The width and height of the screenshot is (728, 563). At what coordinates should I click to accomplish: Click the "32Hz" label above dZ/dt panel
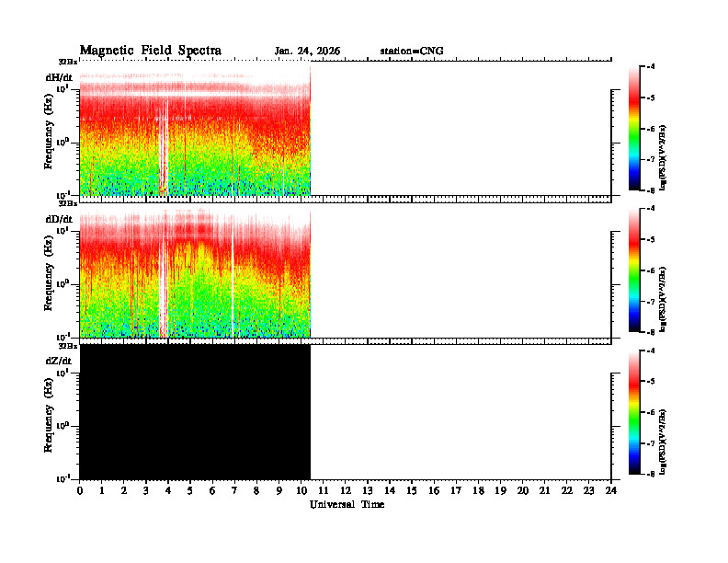[x=68, y=346]
